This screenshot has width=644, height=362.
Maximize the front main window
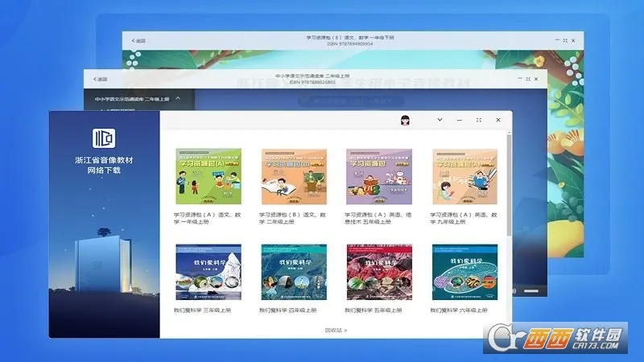479,120
